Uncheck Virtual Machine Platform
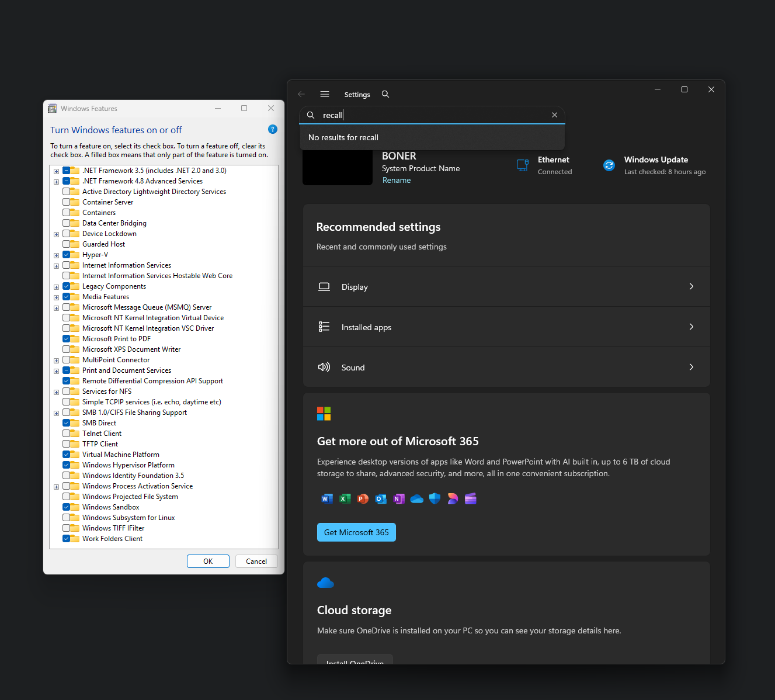Image resolution: width=775 pixels, height=700 pixels. pyautogui.click(x=66, y=455)
